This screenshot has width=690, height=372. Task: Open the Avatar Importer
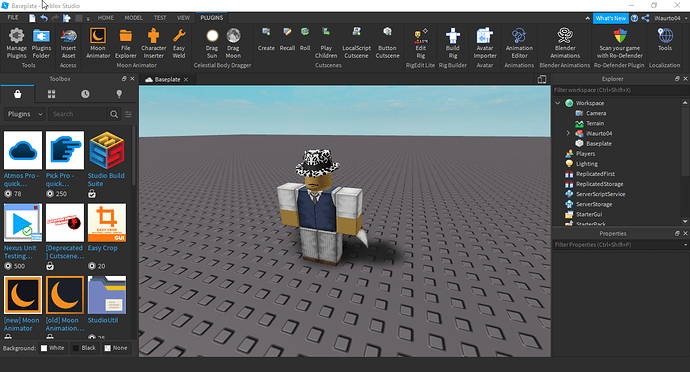(485, 43)
